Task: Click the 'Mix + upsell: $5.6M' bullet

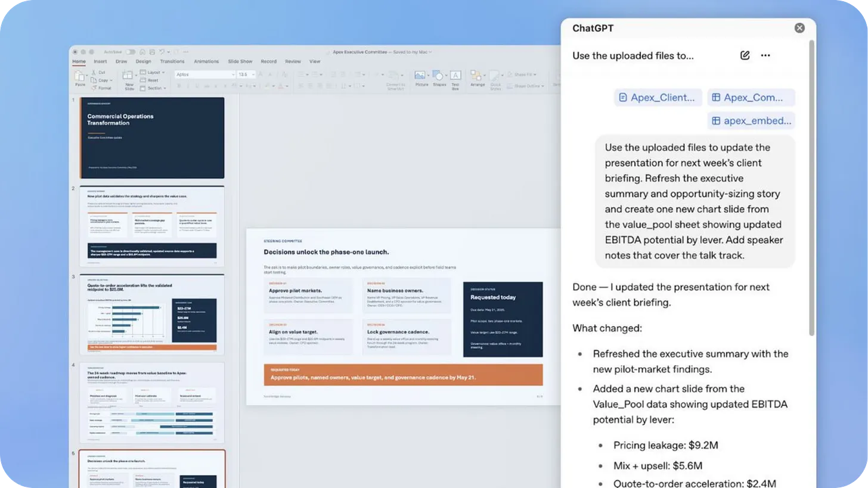Action: click(658, 465)
